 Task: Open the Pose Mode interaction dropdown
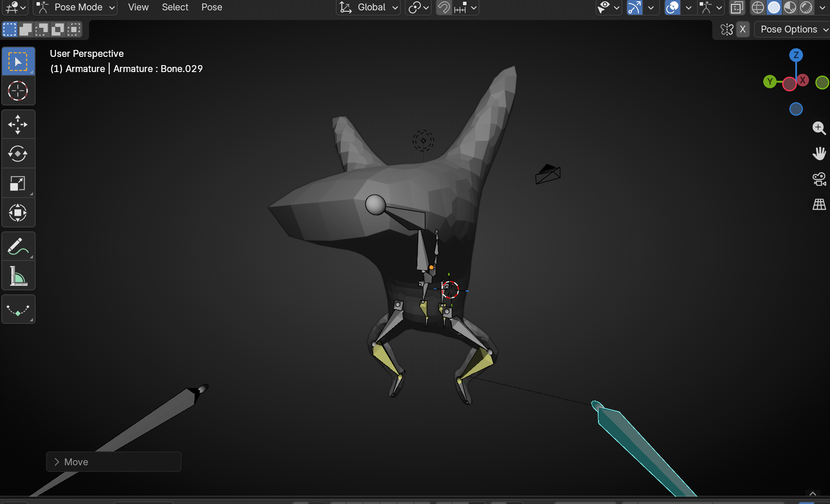[76, 7]
